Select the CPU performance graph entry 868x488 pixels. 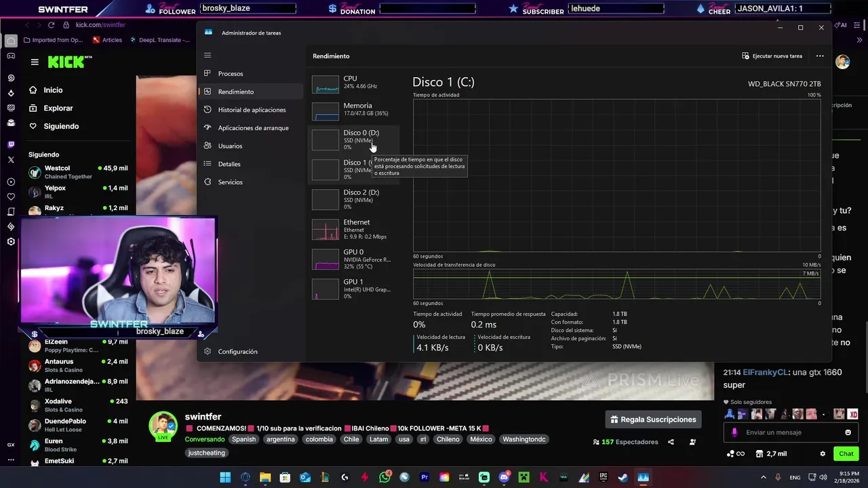[x=353, y=83]
